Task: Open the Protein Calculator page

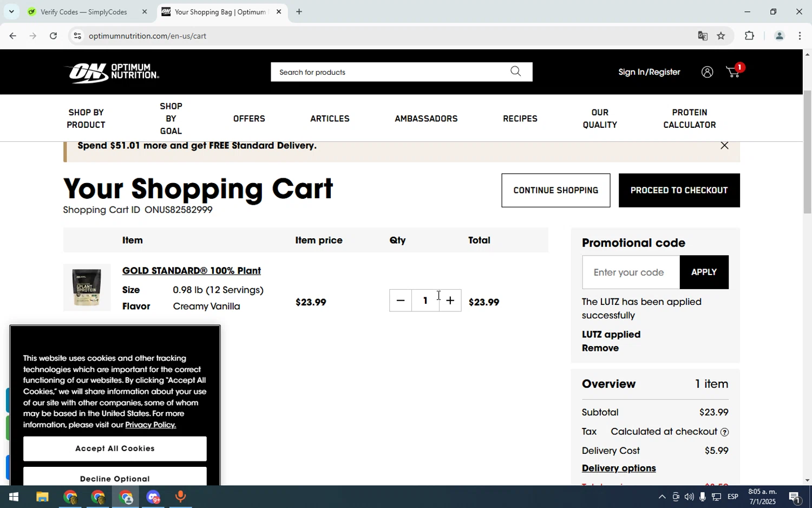Action: pos(690,119)
